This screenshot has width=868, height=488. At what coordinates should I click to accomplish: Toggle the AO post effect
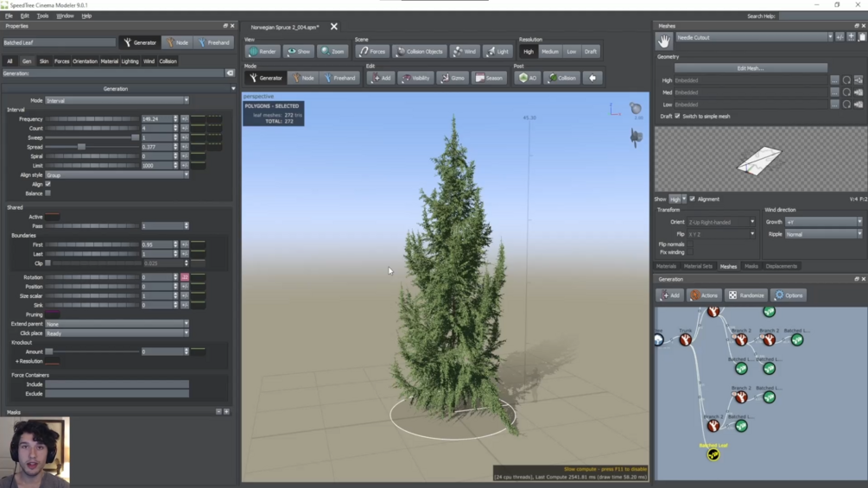528,78
